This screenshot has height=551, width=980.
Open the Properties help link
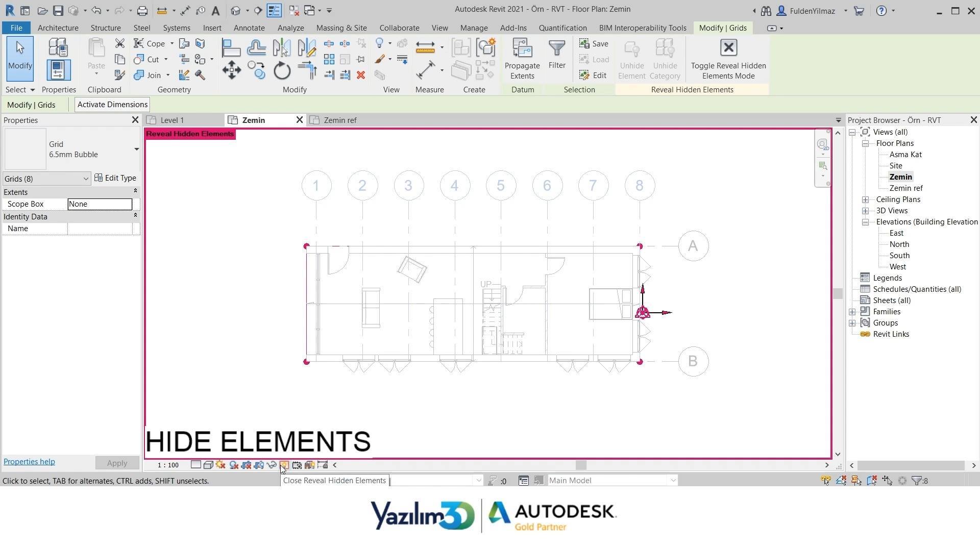(29, 462)
